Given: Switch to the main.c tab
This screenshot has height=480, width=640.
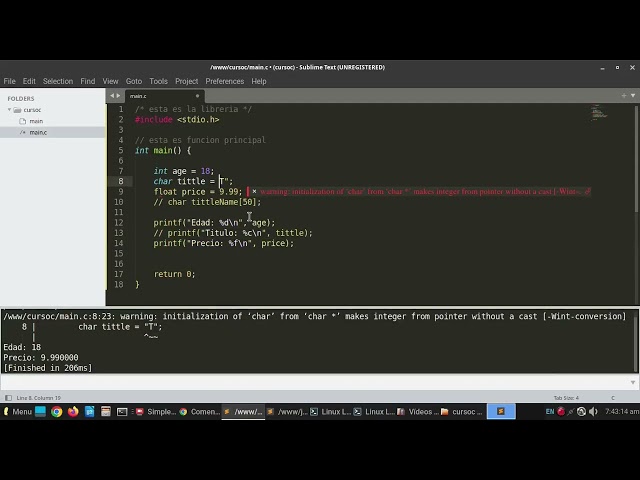Looking at the screenshot, I should tap(163, 96).
